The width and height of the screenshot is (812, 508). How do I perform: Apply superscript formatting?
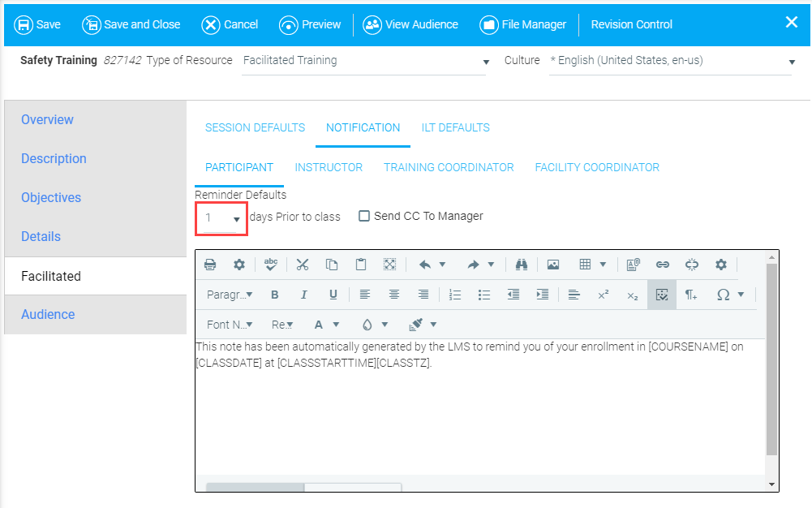[603, 295]
